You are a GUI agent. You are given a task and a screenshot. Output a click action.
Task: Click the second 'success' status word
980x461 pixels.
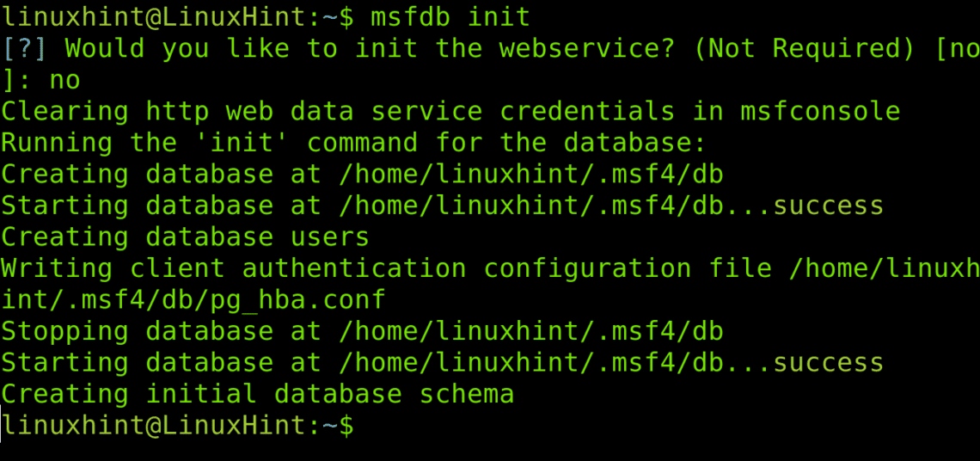coord(829,363)
